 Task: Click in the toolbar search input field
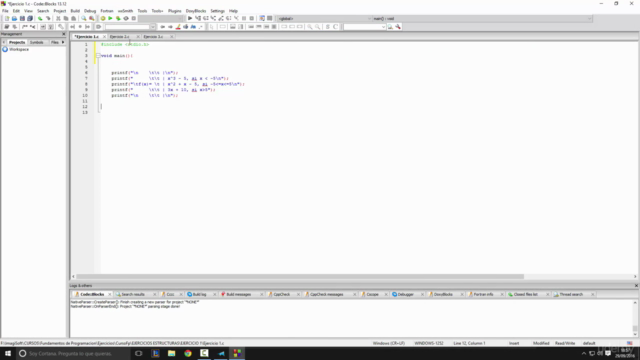tap(127, 27)
